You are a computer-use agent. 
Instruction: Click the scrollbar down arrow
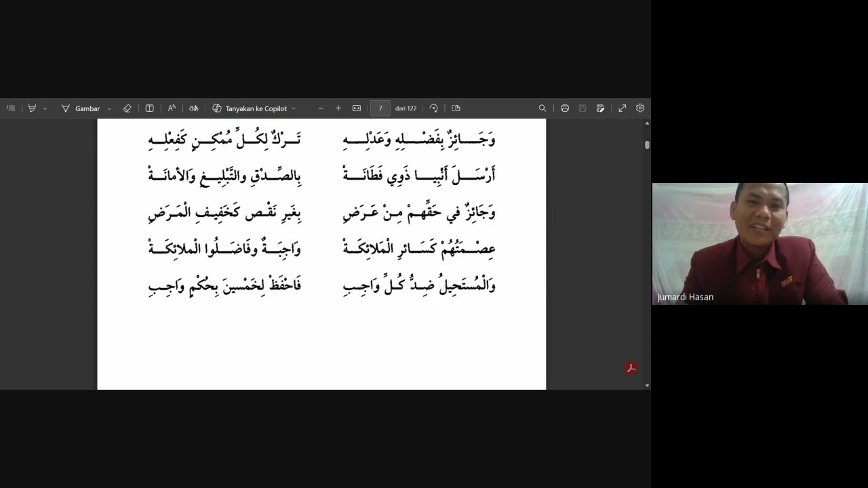coord(647,386)
